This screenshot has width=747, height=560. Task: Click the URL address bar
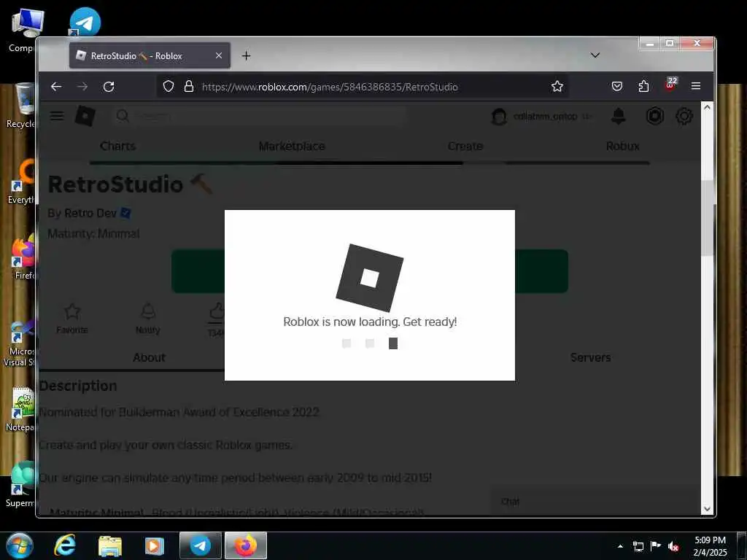(362, 87)
